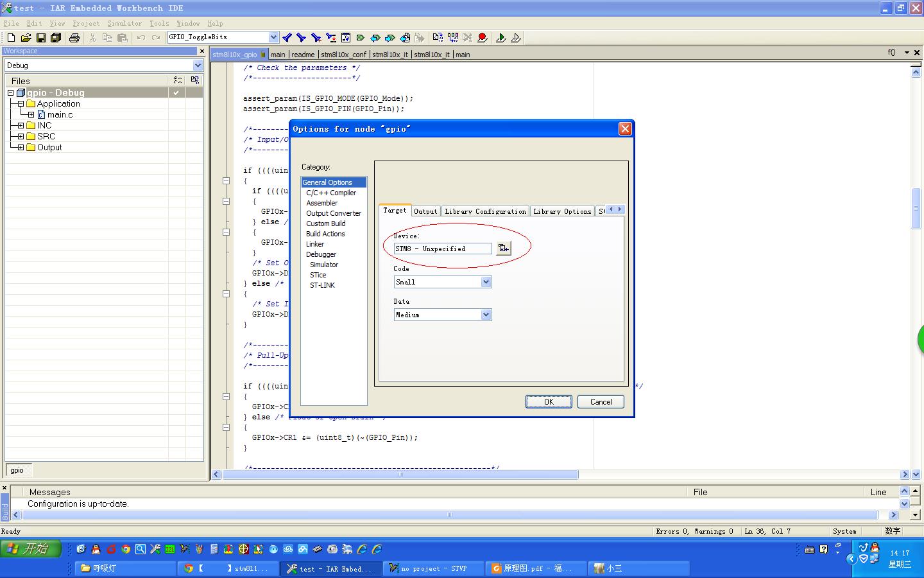Click the Copy toolbar icon
924x578 pixels.
[107, 38]
